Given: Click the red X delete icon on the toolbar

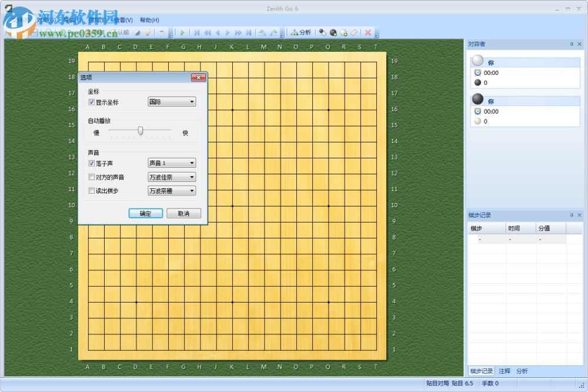Looking at the screenshot, I should (x=368, y=32).
